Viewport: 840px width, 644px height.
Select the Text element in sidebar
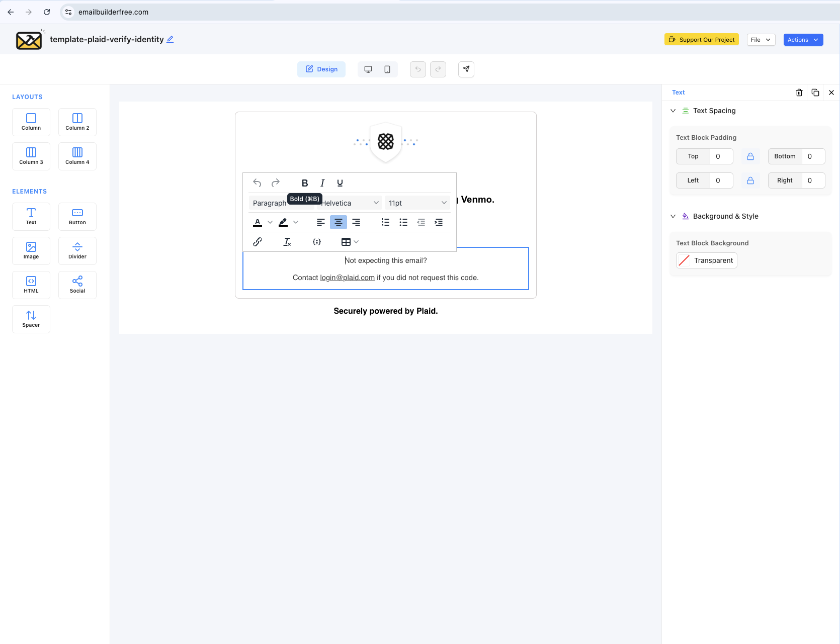(31, 216)
